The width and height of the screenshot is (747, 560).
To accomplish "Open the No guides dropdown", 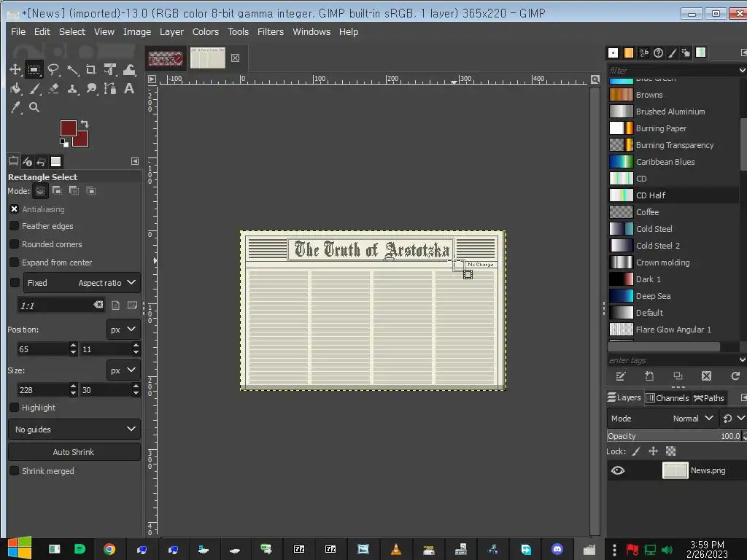I will [x=74, y=429].
